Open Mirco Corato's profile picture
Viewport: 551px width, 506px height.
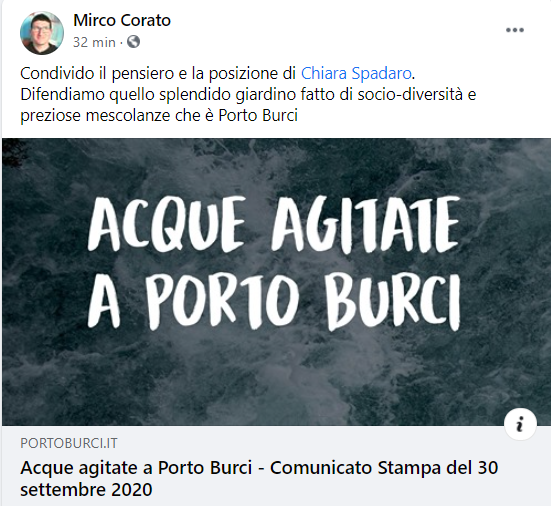point(42,33)
